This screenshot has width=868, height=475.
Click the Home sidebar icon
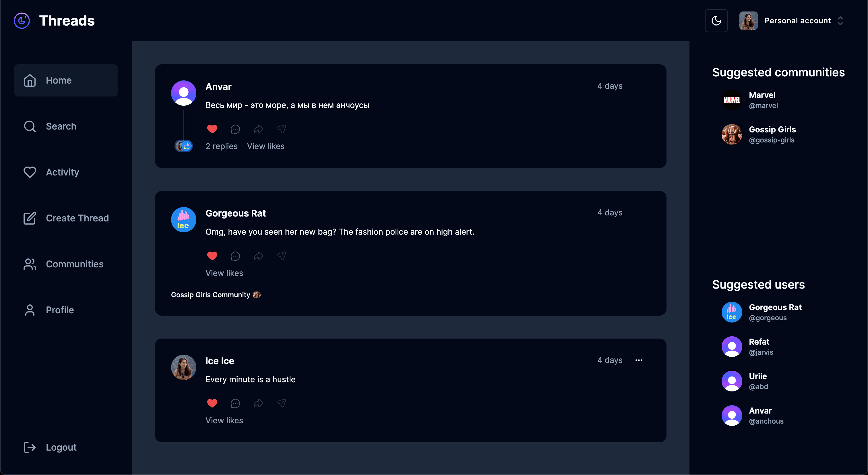tap(30, 80)
